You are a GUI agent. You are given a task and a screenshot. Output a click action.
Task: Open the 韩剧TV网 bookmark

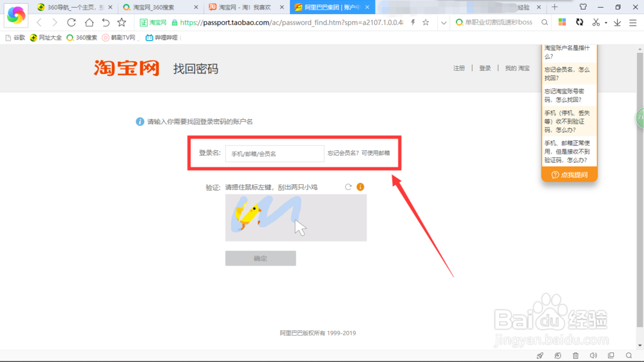pos(118,37)
